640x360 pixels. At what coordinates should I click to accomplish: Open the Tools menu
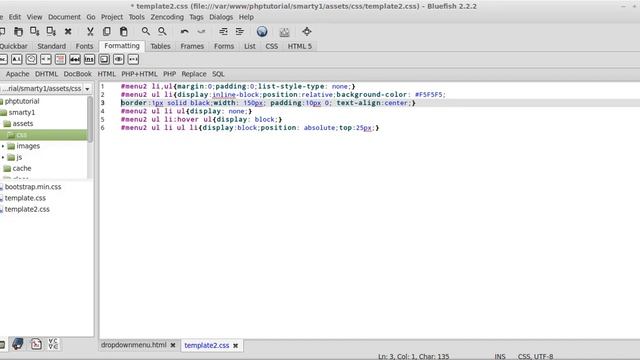pyautogui.click(x=136, y=17)
